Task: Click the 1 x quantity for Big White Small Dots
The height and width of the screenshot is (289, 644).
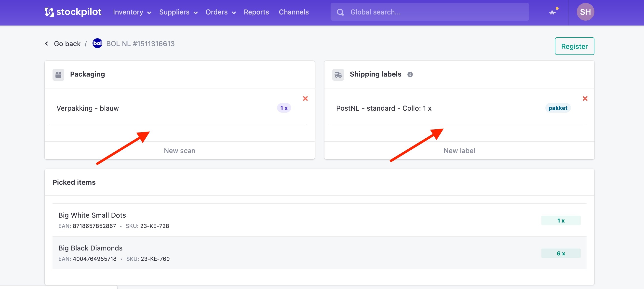Action: tap(561, 220)
